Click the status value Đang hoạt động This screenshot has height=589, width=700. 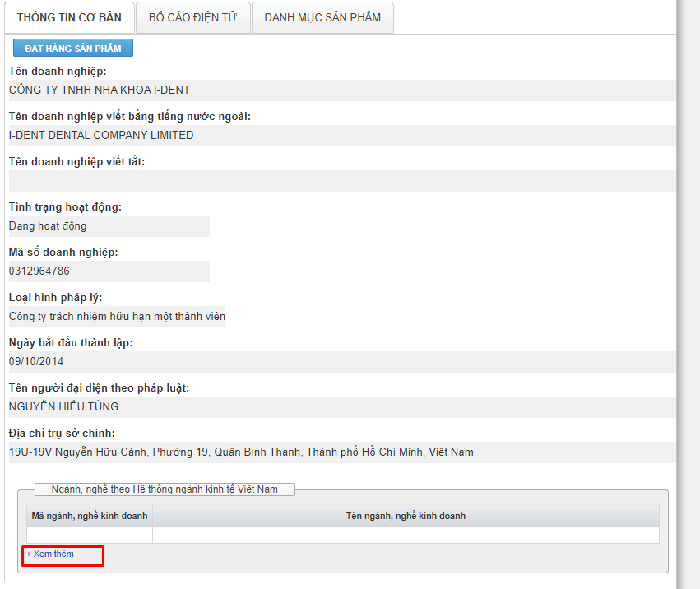(48, 226)
